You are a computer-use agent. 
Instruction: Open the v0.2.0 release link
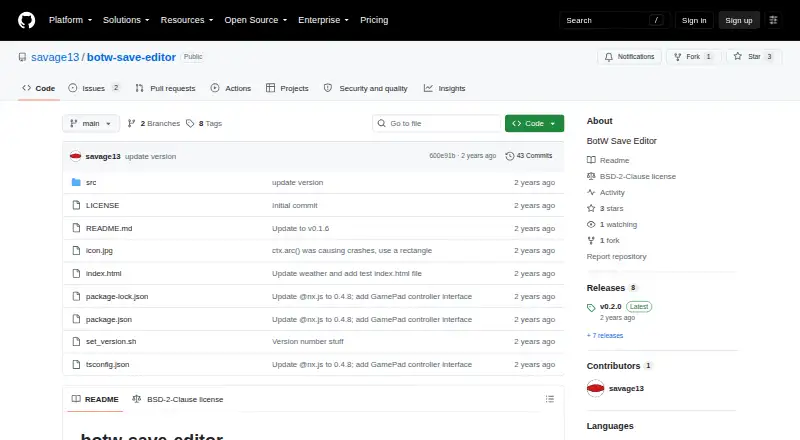[611, 306]
